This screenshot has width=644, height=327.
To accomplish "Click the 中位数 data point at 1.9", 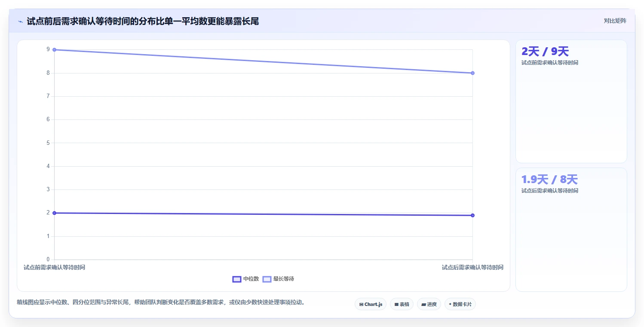I will click(x=472, y=215).
